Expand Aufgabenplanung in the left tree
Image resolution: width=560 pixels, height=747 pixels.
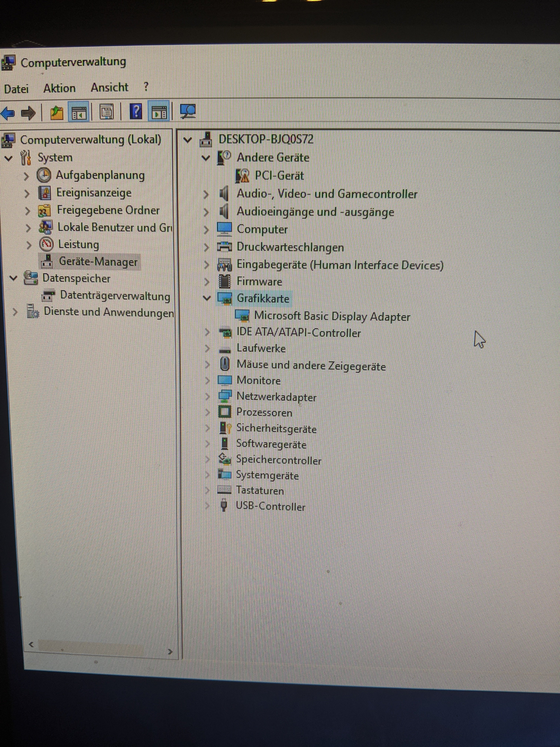pyautogui.click(x=27, y=176)
